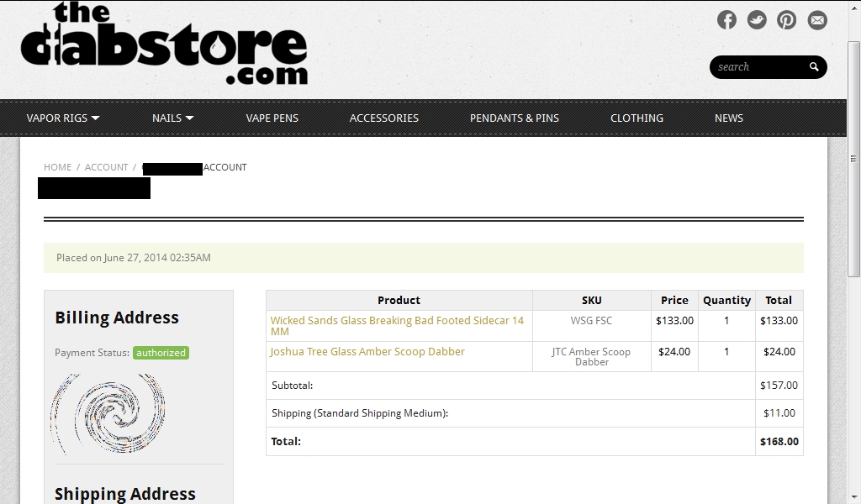Click the $168.00 order total value
The width and height of the screenshot is (861, 504).
tap(779, 442)
